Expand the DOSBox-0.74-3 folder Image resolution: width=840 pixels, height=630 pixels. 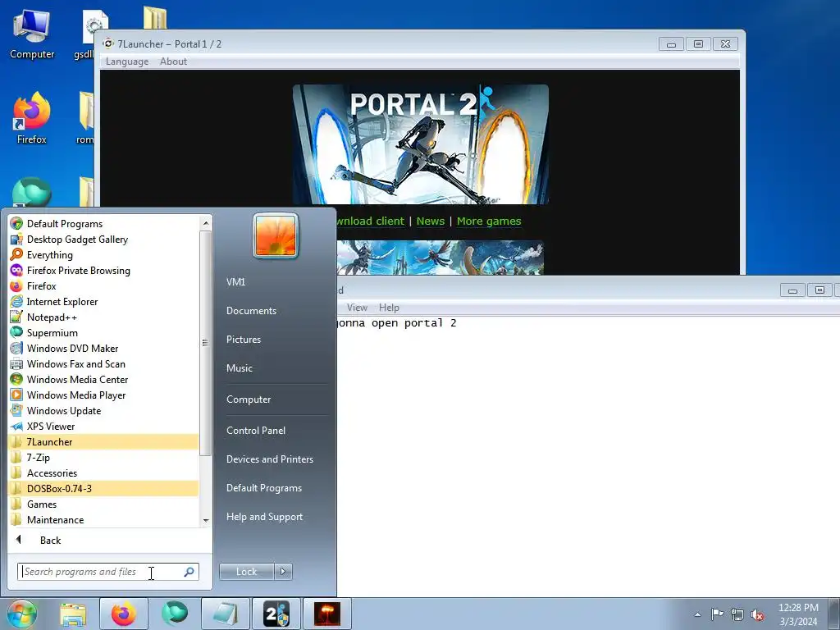[104, 489]
